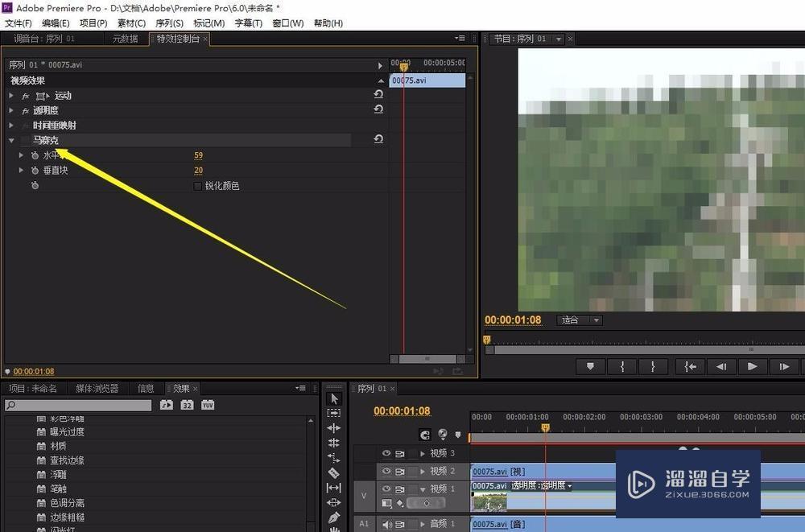Click the Add Marker button
805x532 pixels.
(590, 366)
